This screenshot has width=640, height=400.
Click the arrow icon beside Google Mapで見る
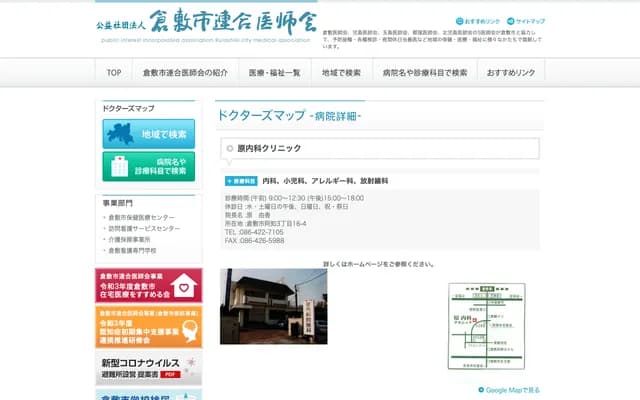[481, 390]
